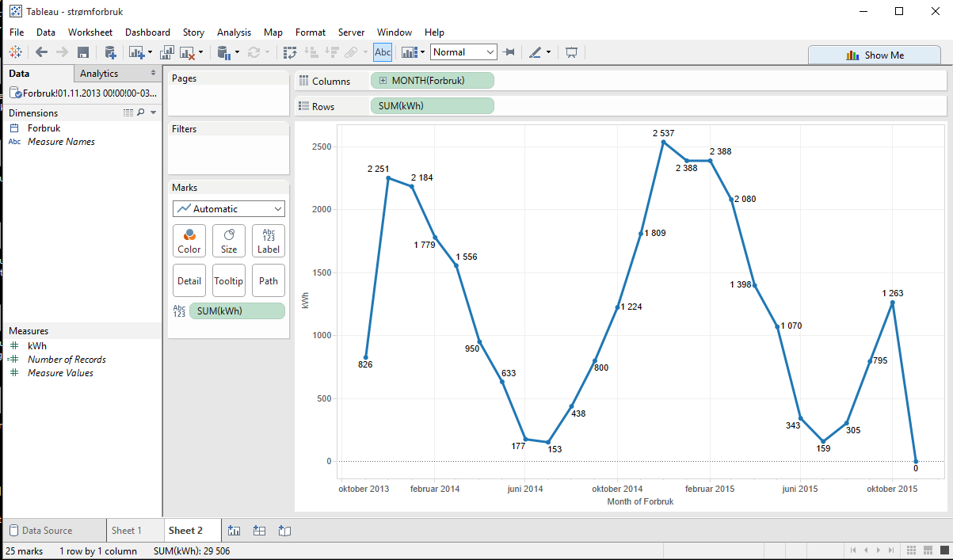This screenshot has width=953, height=560.
Task: Toggle Show Mark Labels Abc button
Action: click(x=383, y=52)
